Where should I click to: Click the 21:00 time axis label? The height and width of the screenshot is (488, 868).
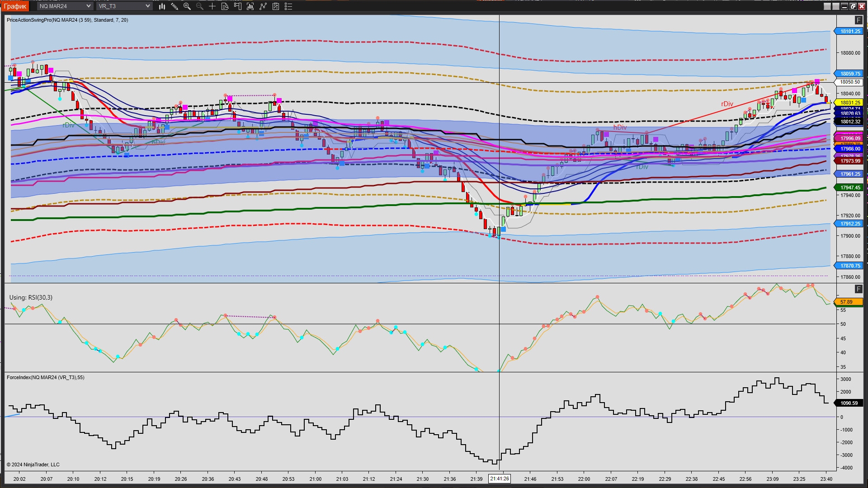pos(316,479)
